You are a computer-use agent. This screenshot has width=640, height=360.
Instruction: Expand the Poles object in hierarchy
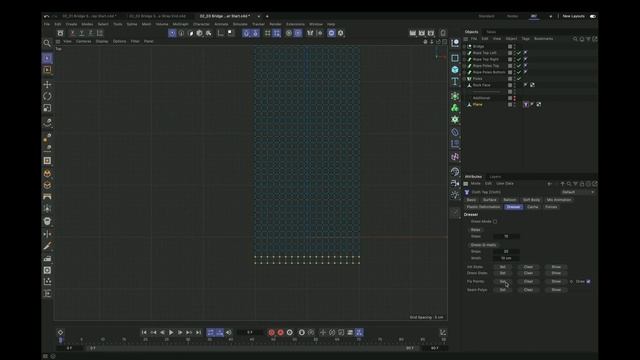(465, 79)
